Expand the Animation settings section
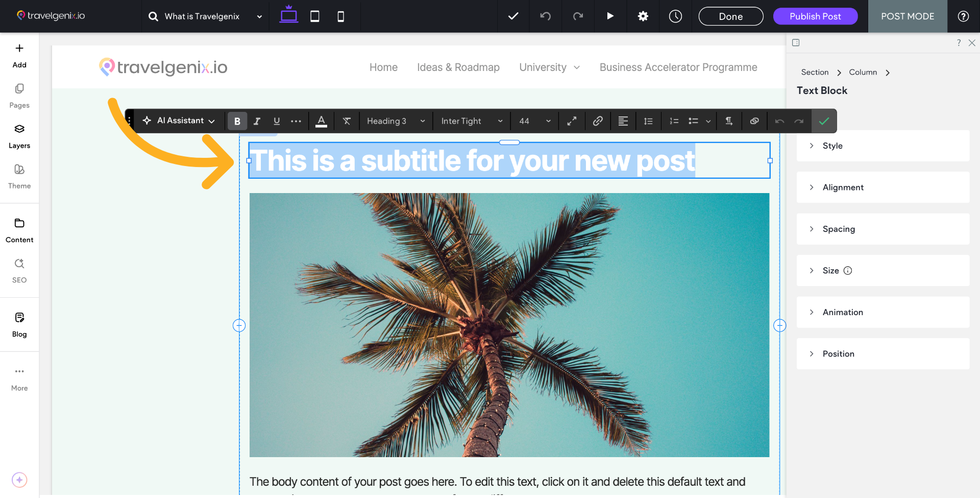This screenshot has height=498, width=980. click(883, 312)
